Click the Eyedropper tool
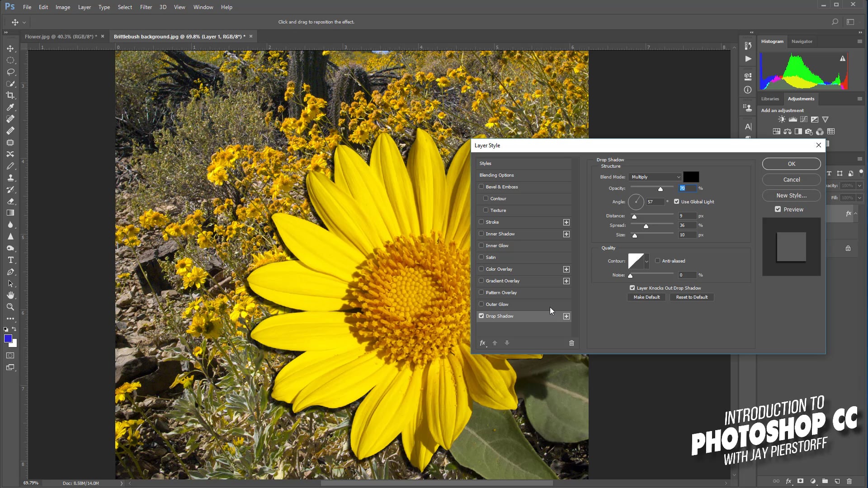The height and width of the screenshot is (488, 868). [x=10, y=107]
